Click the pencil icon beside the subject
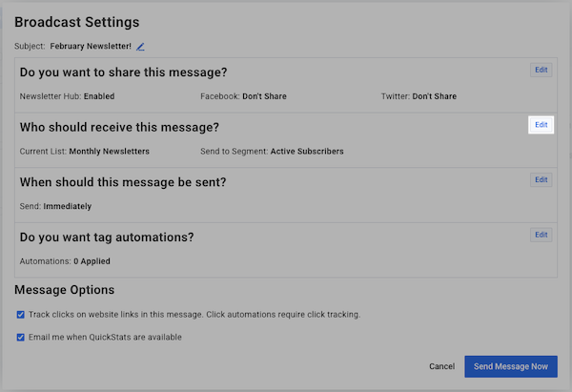The image size is (572, 392). click(140, 47)
